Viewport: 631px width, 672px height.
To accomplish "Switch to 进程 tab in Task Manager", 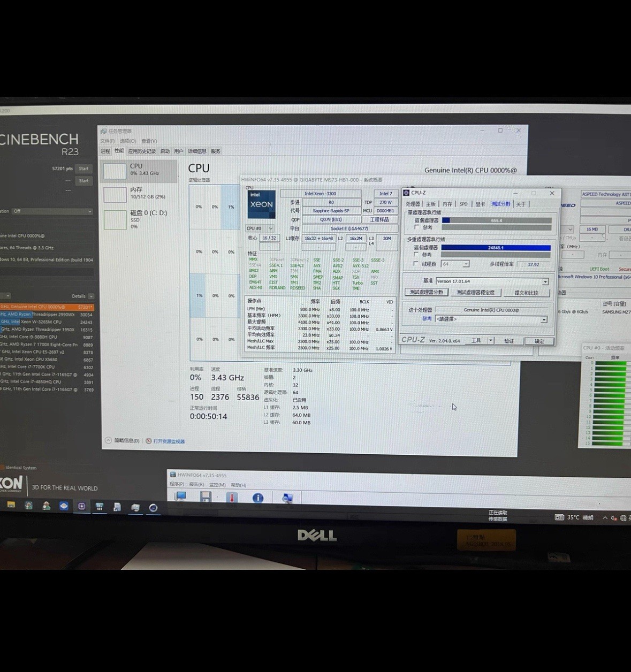I will point(105,151).
